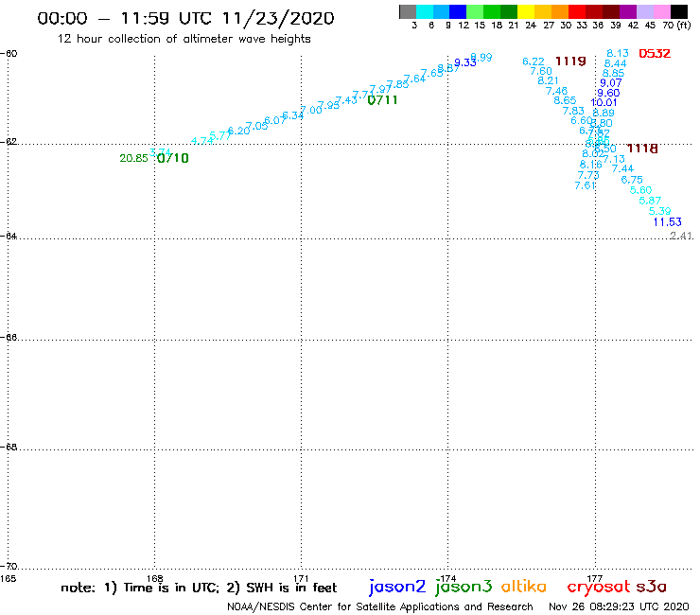Click the 1119 pass time label

570,61
